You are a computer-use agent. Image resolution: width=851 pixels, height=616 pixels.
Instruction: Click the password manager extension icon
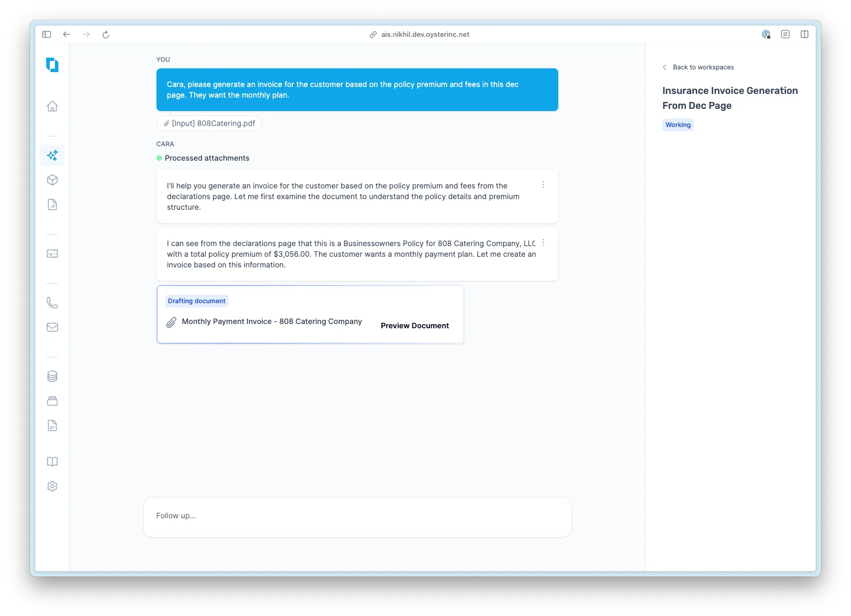pyautogui.click(x=766, y=34)
